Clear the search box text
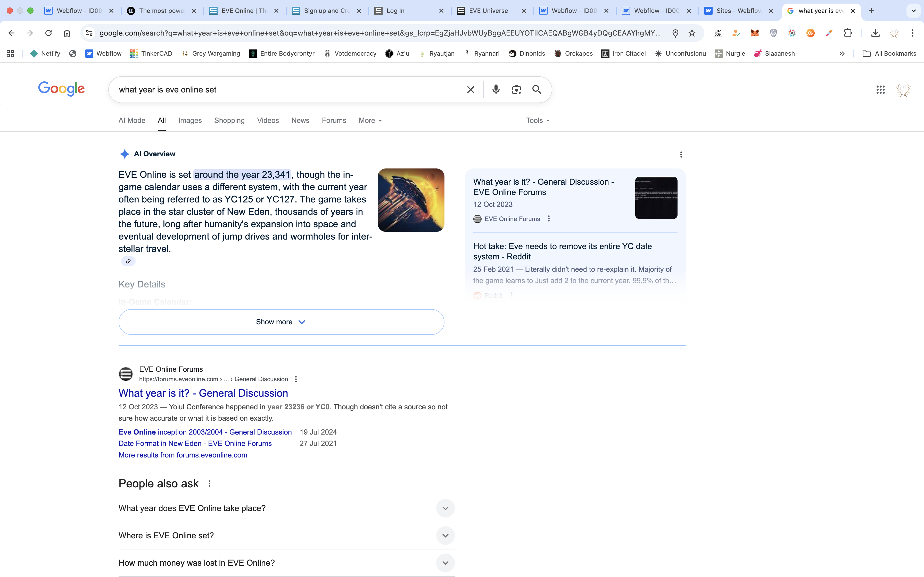Viewport: 924px width, 577px height. (x=471, y=90)
